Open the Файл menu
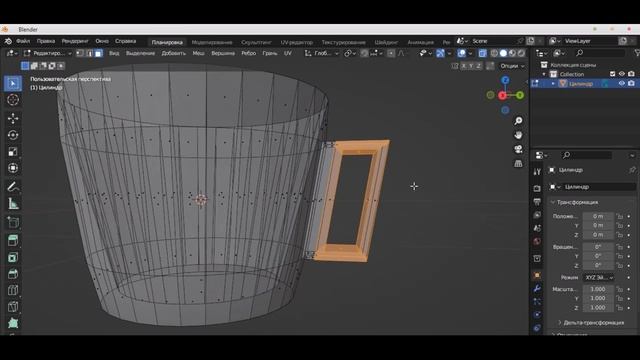The width and height of the screenshot is (640, 360). 23,41
